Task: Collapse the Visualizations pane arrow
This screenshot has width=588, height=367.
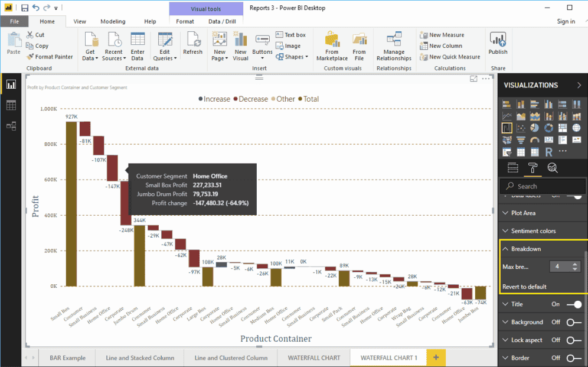Action: pyautogui.click(x=579, y=85)
